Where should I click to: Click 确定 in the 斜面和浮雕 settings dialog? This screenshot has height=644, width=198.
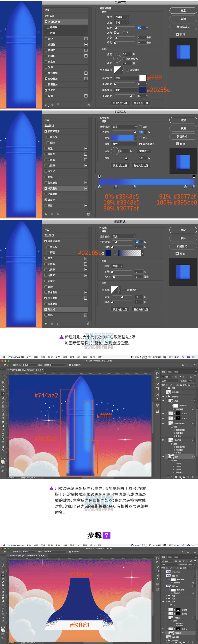[183, 11]
